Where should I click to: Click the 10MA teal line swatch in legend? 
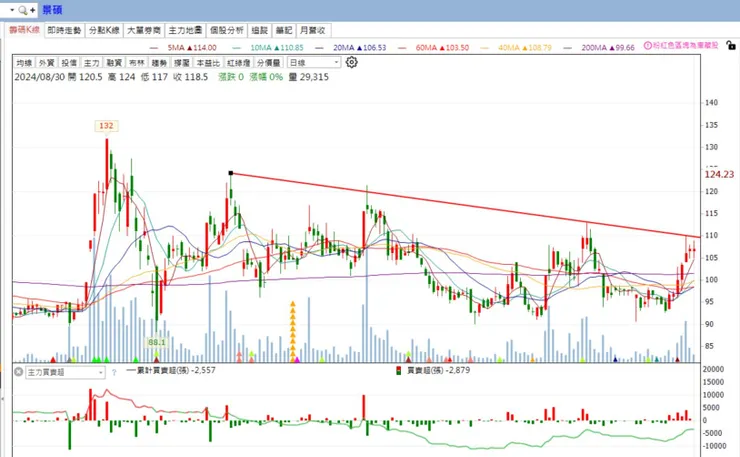click(x=236, y=48)
